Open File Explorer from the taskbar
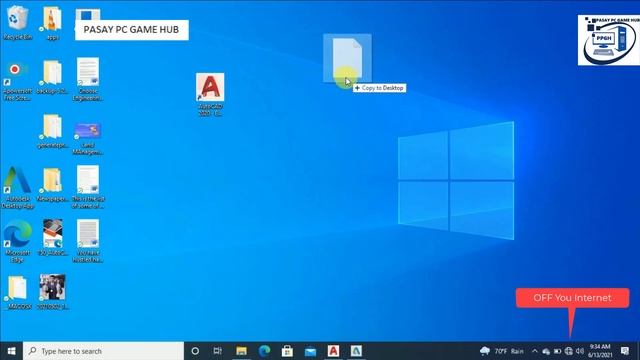The height and width of the screenshot is (360, 640). coord(241,351)
